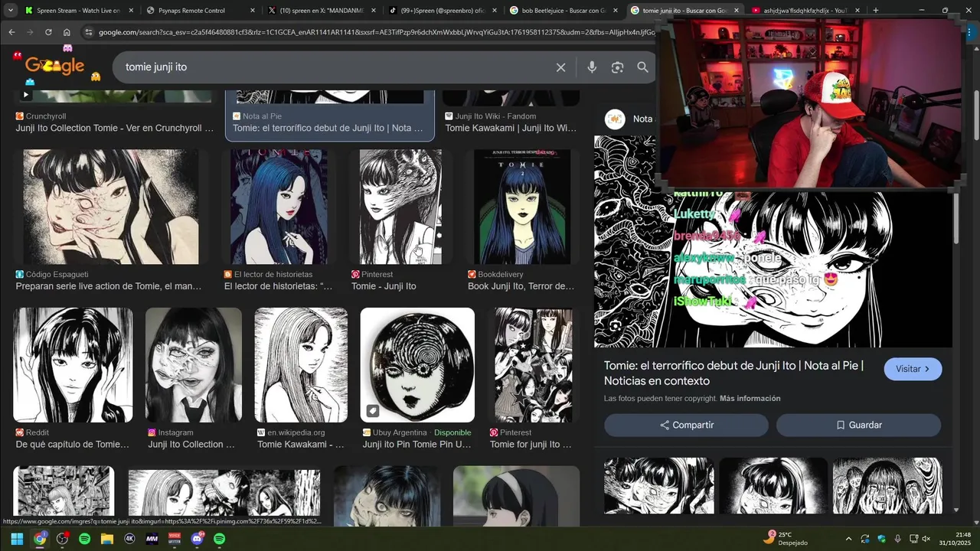The height and width of the screenshot is (551, 980).
Task: Open weather widget showing 25°C
Action: tap(786, 538)
